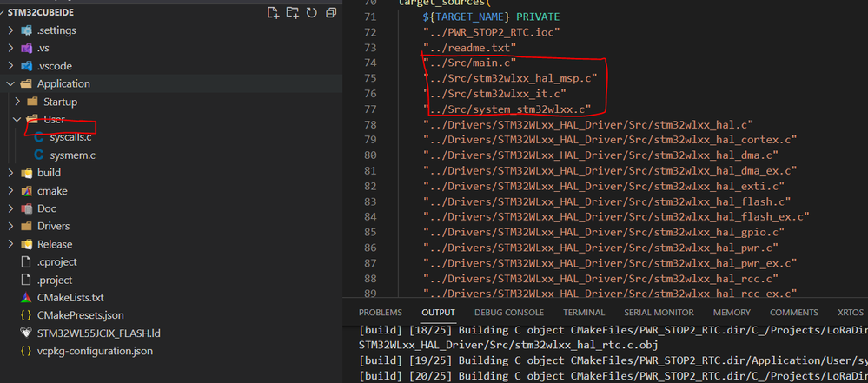Open the SERIAL MONITOR tab
This screenshot has width=868, height=383.
[659, 313]
